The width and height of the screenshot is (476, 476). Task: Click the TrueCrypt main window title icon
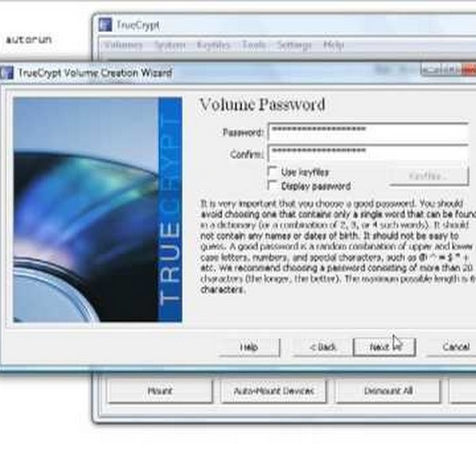tap(106, 25)
